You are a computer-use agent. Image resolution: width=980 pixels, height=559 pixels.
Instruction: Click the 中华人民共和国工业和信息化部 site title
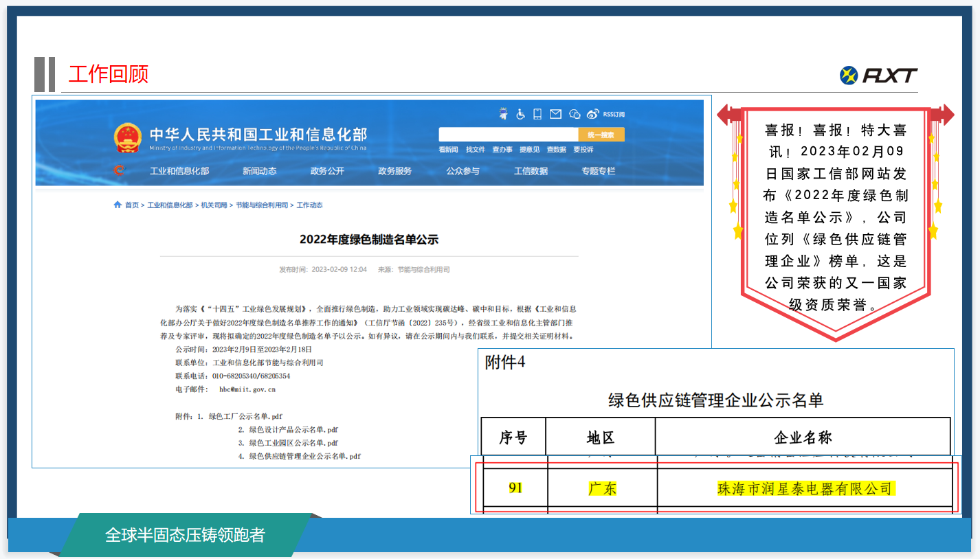(x=258, y=133)
